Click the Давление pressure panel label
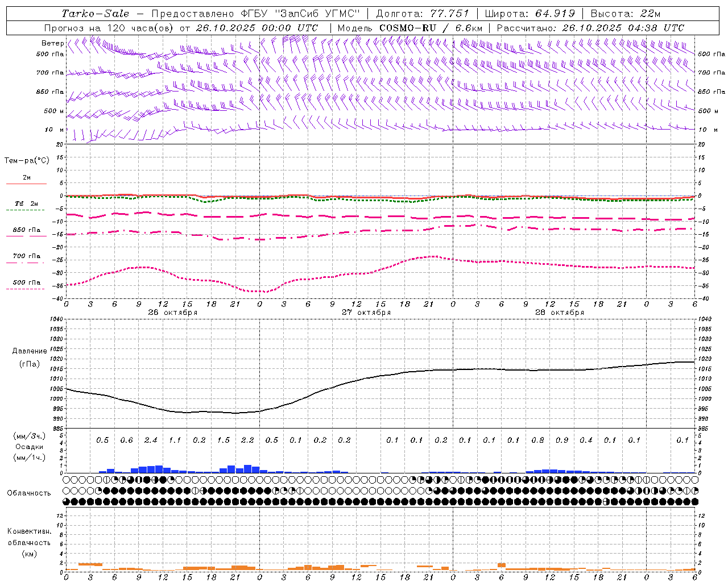The height and width of the screenshot is (582, 728). (x=30, y=351)
